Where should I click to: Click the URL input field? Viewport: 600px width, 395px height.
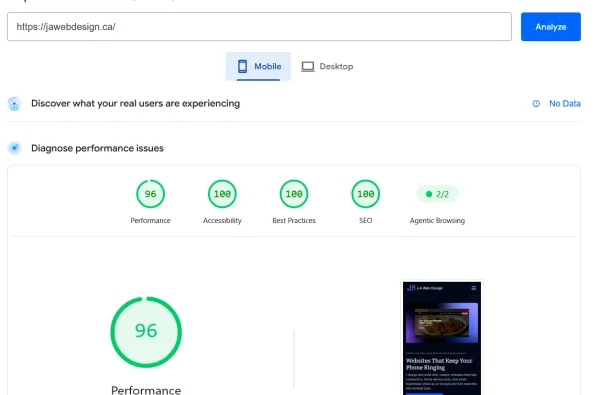[259, 27]
